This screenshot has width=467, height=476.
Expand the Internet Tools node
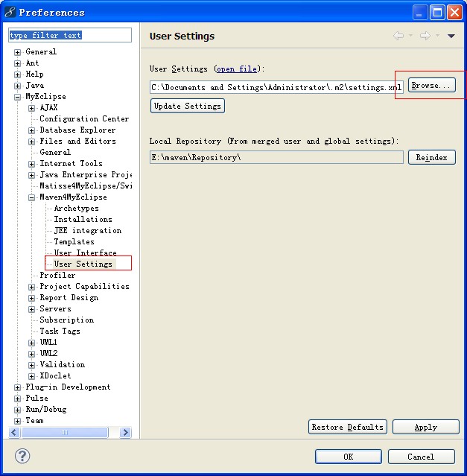[x=31, y=164]
